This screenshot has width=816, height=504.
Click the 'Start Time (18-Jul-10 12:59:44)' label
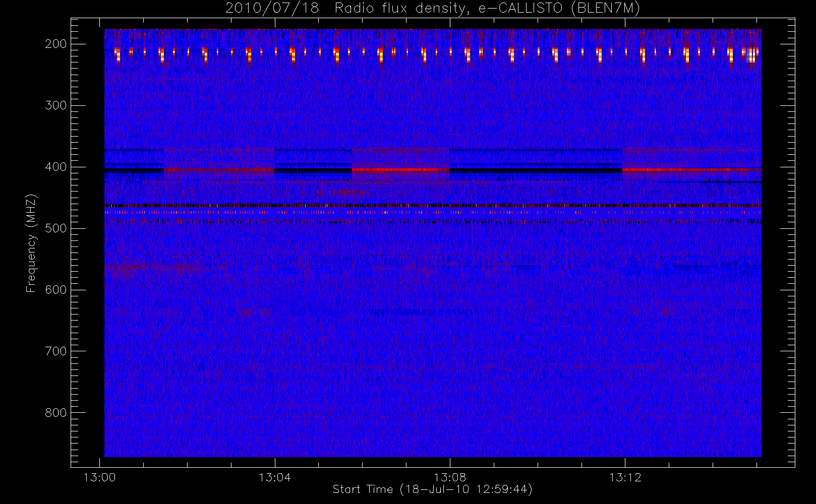(433, 489)
